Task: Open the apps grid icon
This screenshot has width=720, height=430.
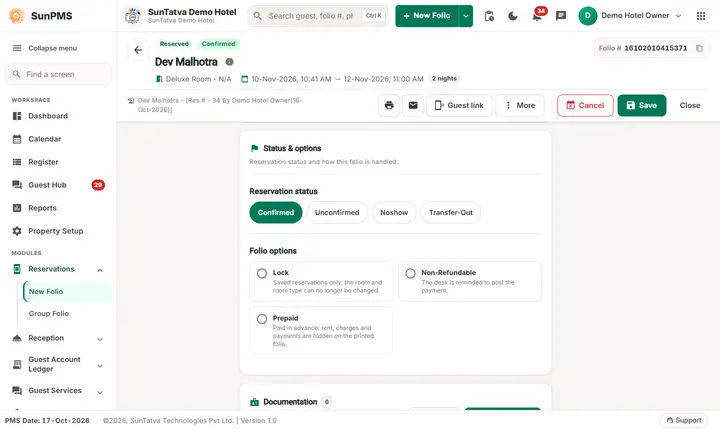Action: (701, 16)
